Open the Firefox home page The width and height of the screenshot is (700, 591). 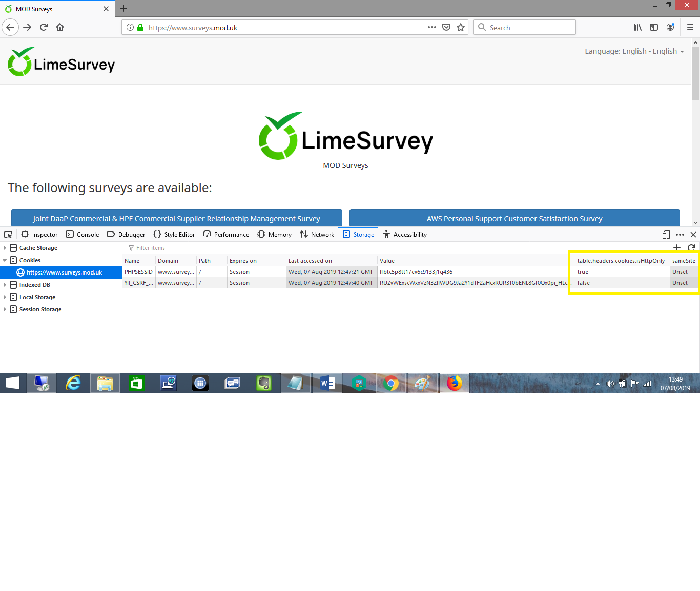point(60,27)
